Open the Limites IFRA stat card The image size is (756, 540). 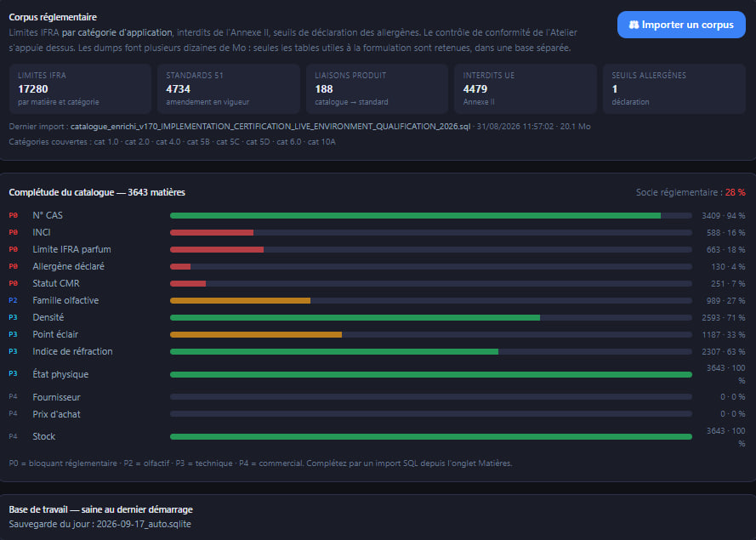coord(80,88)
